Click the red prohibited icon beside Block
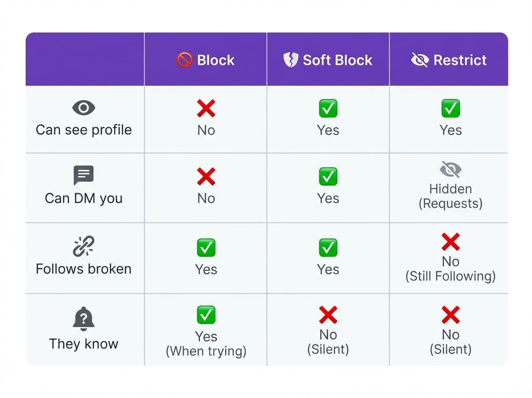The image size is (532, 398). 185,60
